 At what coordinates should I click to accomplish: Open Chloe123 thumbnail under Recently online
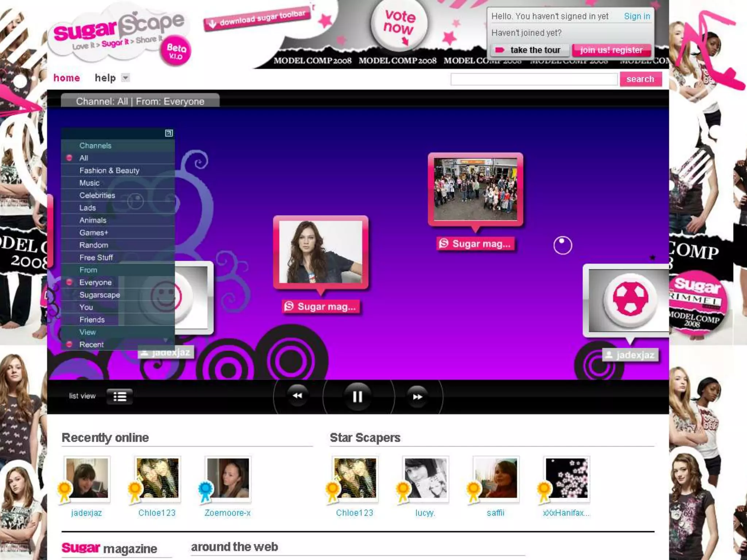point(157,478)
